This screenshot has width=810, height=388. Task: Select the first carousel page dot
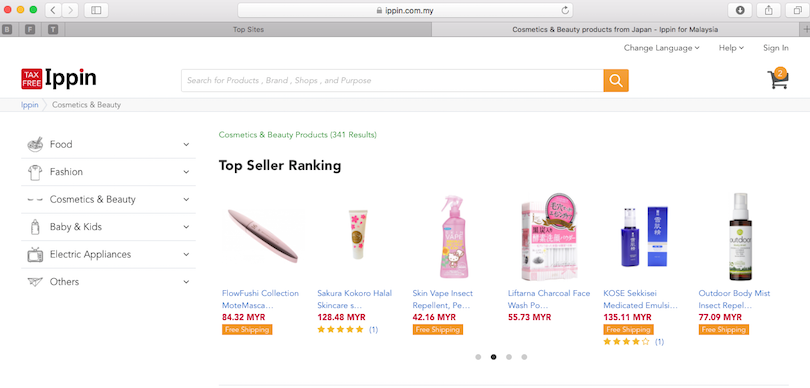click(x=478, y=357)
